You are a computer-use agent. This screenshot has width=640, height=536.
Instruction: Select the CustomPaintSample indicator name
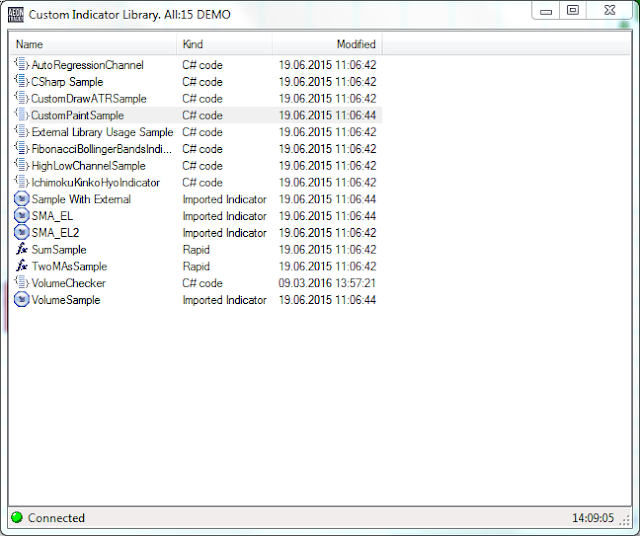[x=78, y=115]
